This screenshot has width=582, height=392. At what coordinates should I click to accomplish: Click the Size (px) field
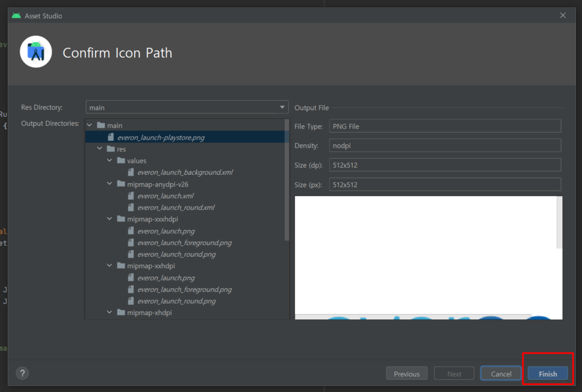445,184
